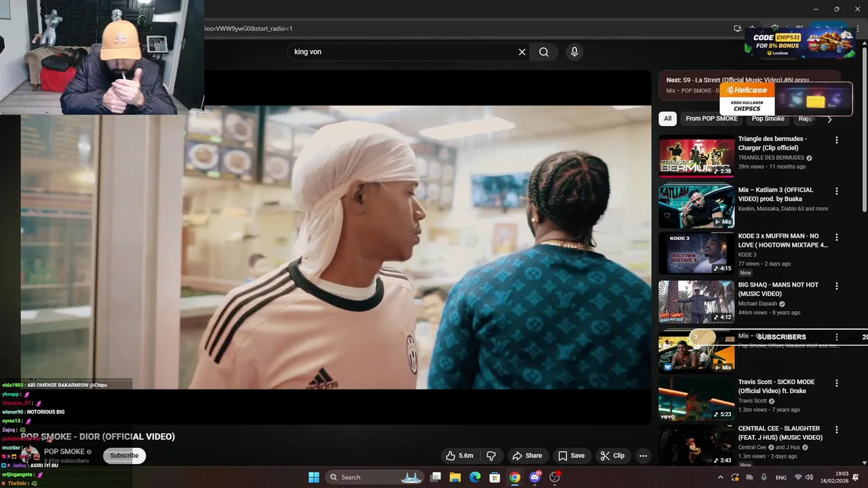The image size is (868, 488).
Task: Open options for SICKO MODE video
Action: [x=836, y=383]
